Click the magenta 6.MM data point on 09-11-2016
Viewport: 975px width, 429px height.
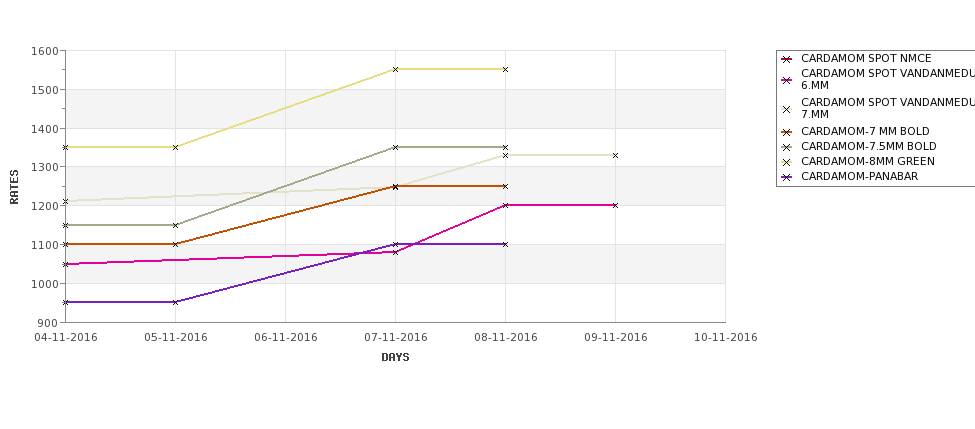[616, 205]
